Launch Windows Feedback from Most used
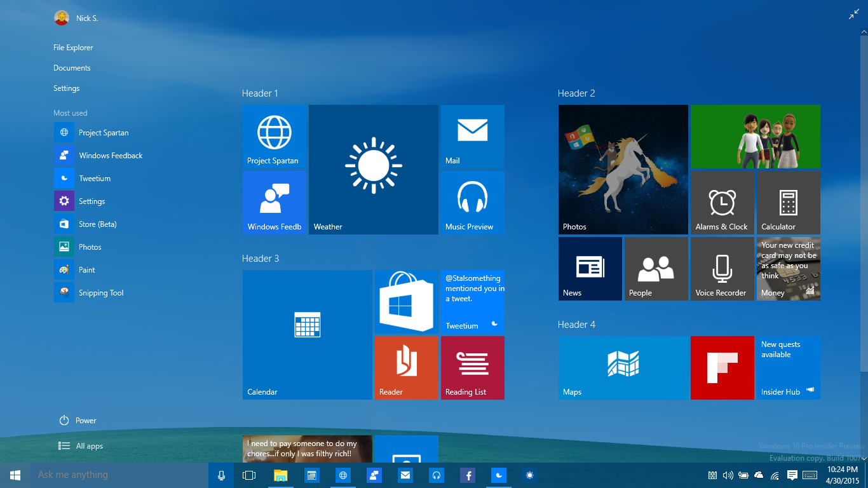This screenshot has width=868, height=488. coord(98,156)
